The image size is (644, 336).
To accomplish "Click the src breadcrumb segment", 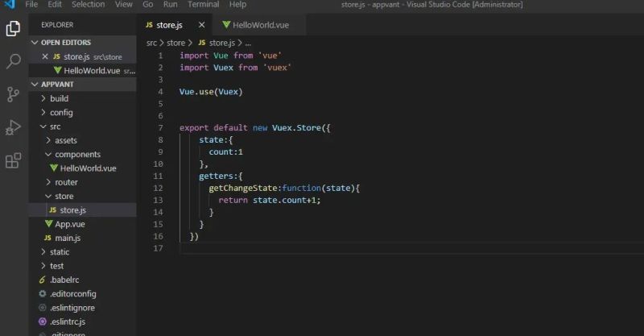I will tap(151, 43).
